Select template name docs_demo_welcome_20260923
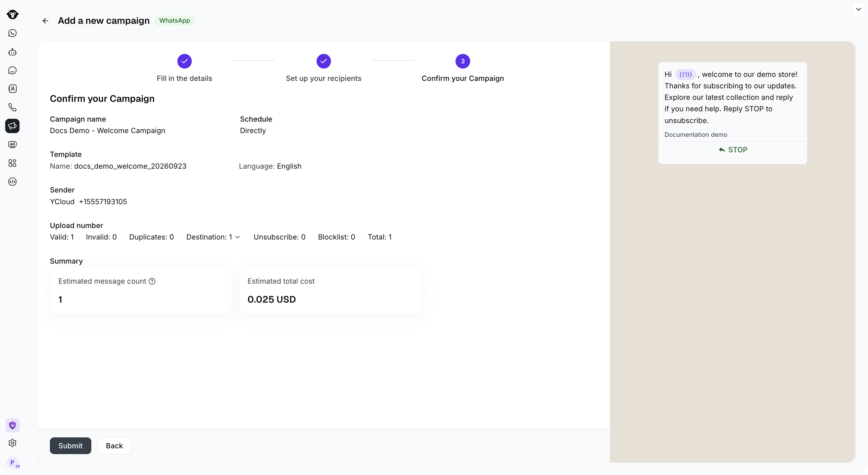 click(x=130, y=166)
